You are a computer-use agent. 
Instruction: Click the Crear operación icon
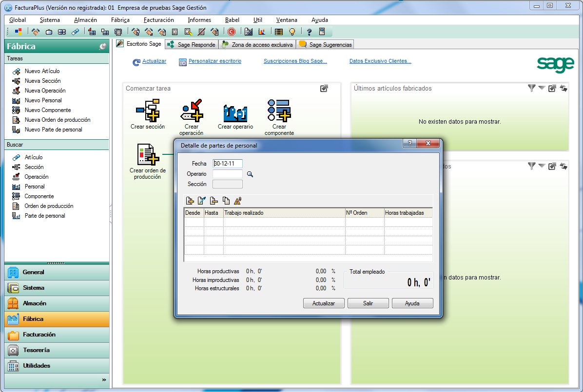(x=192, y=111)
